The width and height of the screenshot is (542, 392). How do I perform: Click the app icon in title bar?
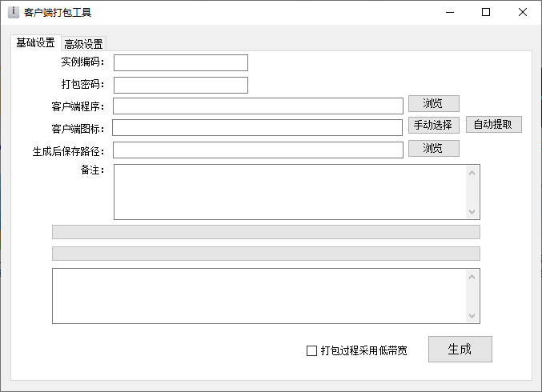[x=14, y=12]
